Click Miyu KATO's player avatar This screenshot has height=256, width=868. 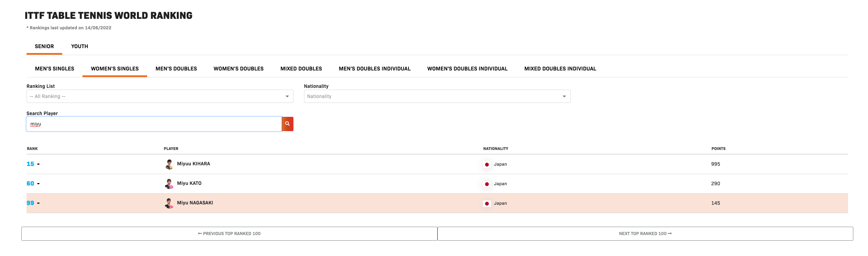click(169, 184)
